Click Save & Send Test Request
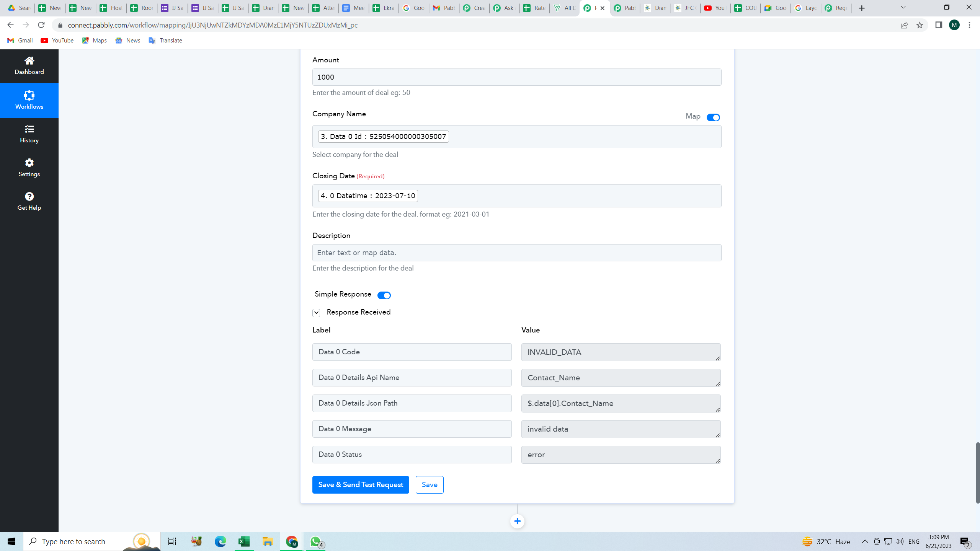Screen dimensions: 980x551 coord(361,485)
